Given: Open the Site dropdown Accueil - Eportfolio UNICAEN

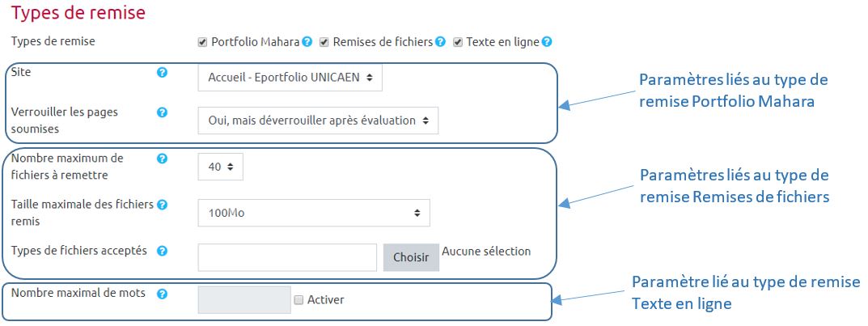Looking at the screenshot, I should coord(290,78).
